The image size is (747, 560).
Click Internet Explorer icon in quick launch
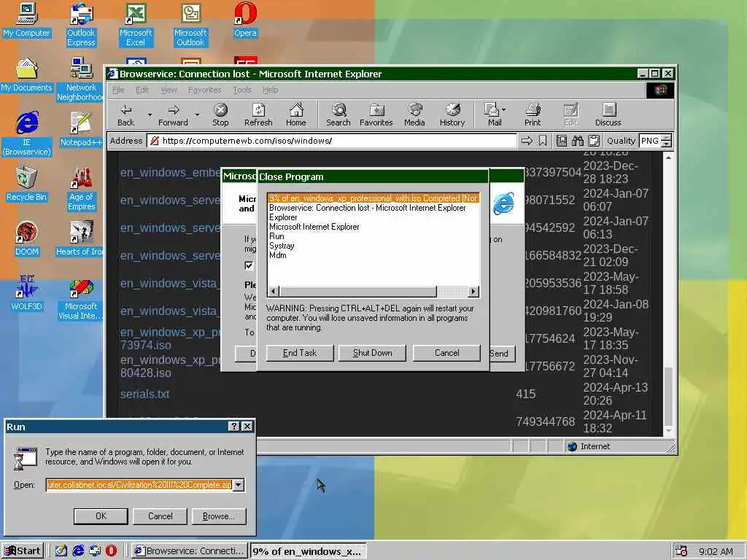point(78,551)
